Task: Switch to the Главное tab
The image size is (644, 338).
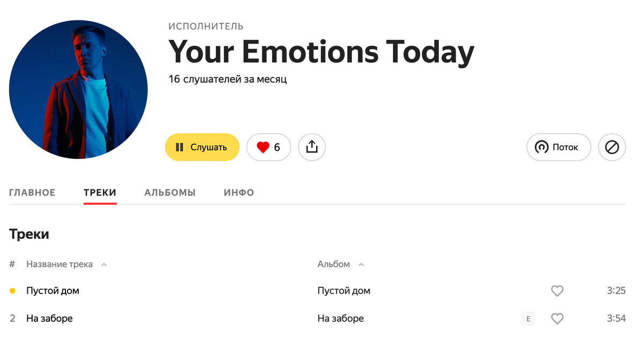Action: coord(32,193)
